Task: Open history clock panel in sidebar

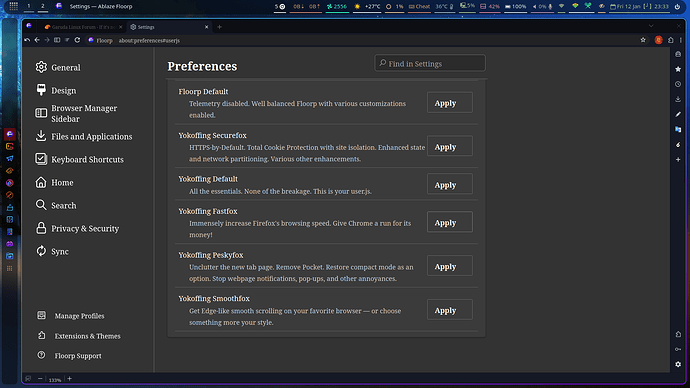Action: tap(678, 84)
